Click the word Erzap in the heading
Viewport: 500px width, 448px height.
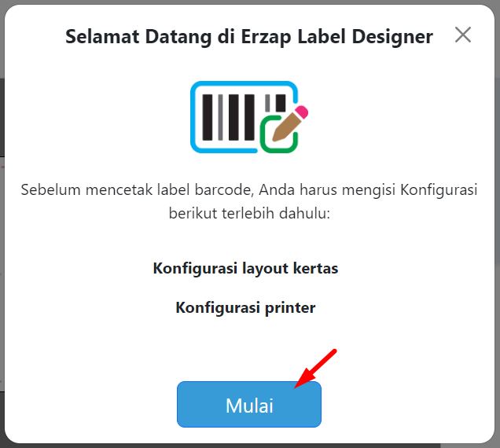click(x=266, y=37)
